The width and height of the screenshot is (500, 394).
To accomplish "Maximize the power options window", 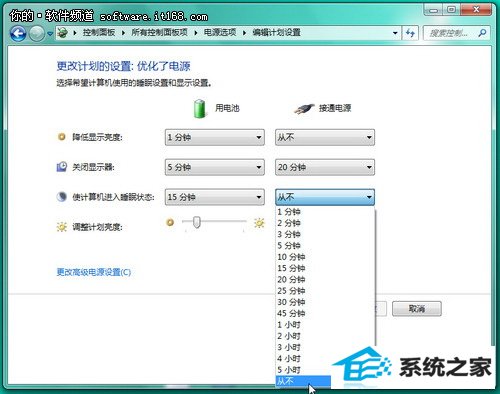I will 451,10.
